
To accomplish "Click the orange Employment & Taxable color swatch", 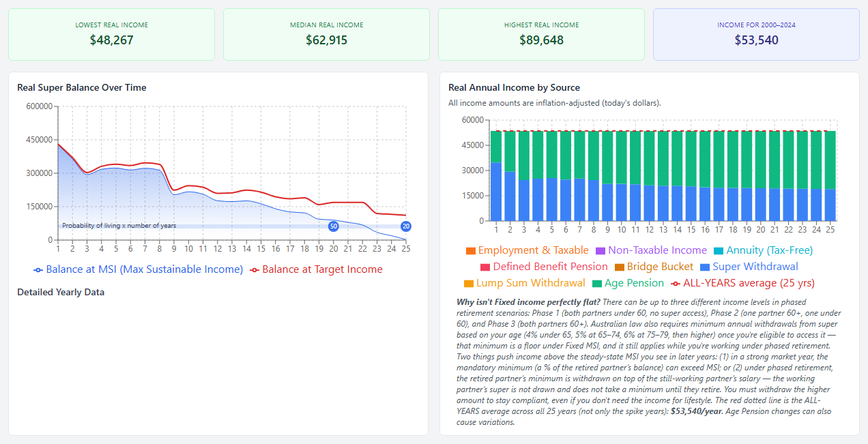I will tap(470, 251).
